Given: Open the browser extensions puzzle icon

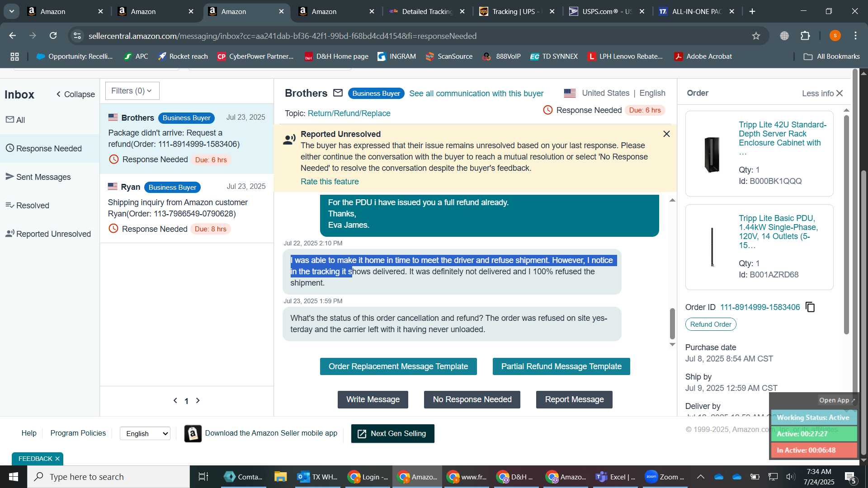Looking at the screenshot, I should click(x=805, y=36).
